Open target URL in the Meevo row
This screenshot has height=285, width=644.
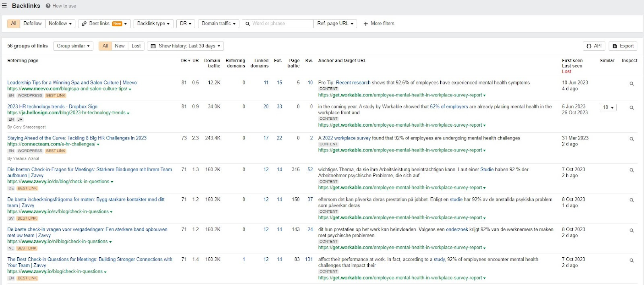point(400,95)
